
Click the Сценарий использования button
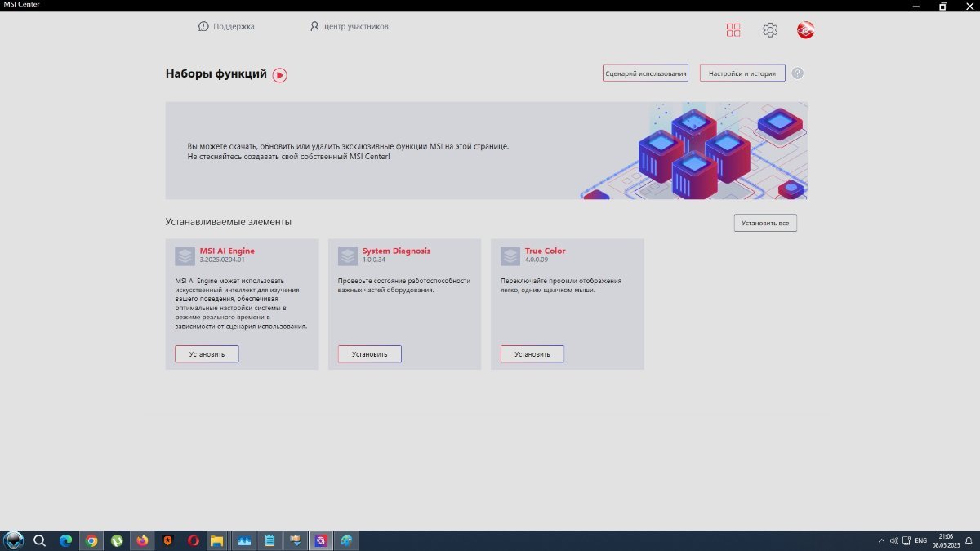[x=645, y=73]
